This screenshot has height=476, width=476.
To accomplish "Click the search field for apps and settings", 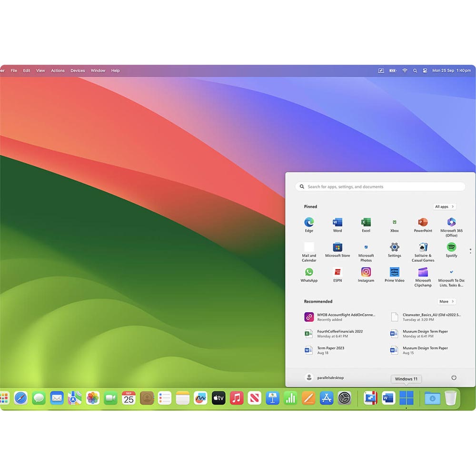I will (x=381, y=187).
